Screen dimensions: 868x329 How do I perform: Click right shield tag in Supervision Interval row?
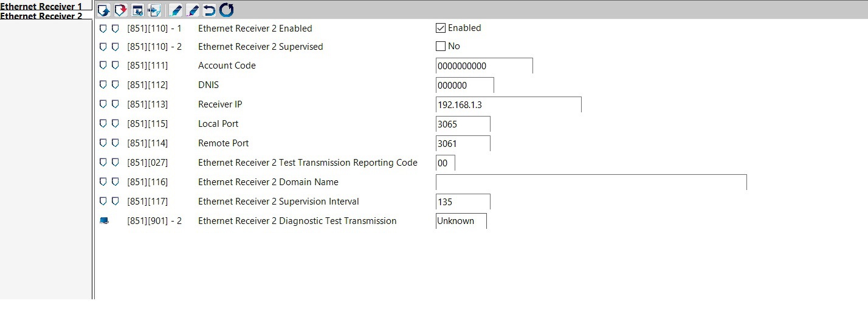pos(115,202)
